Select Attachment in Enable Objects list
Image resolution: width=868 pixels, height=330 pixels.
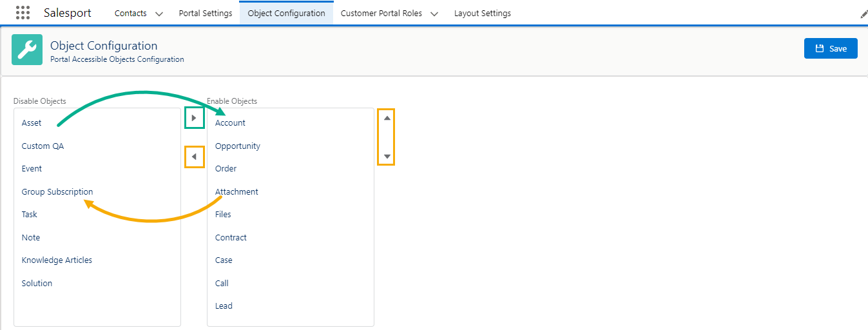tap(236, 192)
